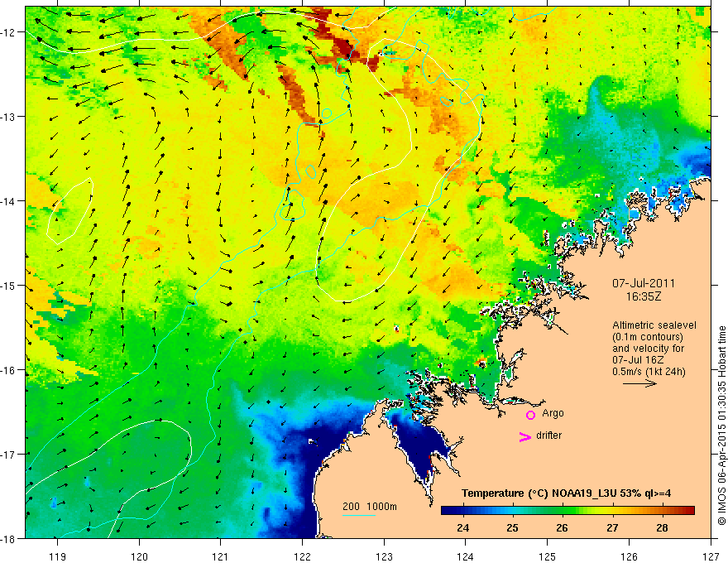Viewport: 728px width, 563px height.
Task: Click the 28 value on temperature scale
Action: pos(662,527)
